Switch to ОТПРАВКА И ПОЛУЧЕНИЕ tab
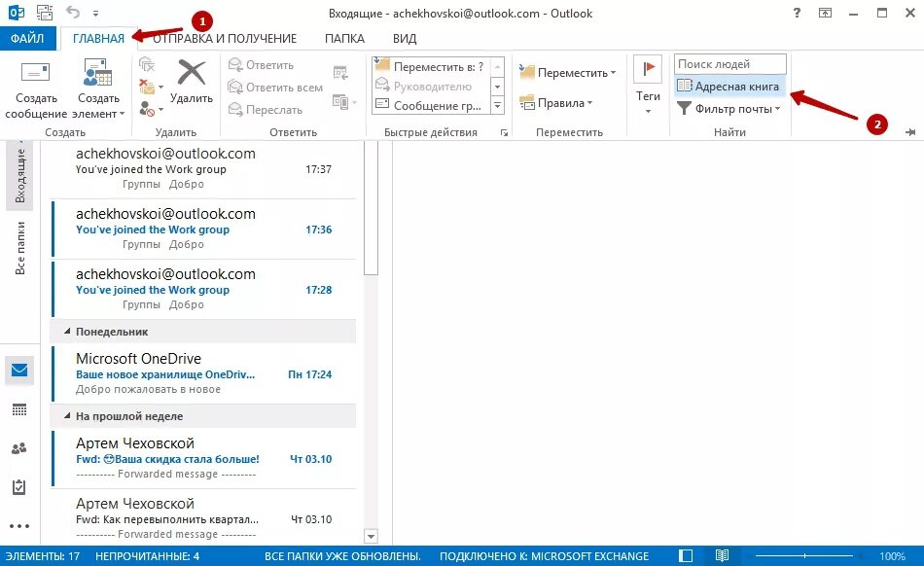 (225, 38)
